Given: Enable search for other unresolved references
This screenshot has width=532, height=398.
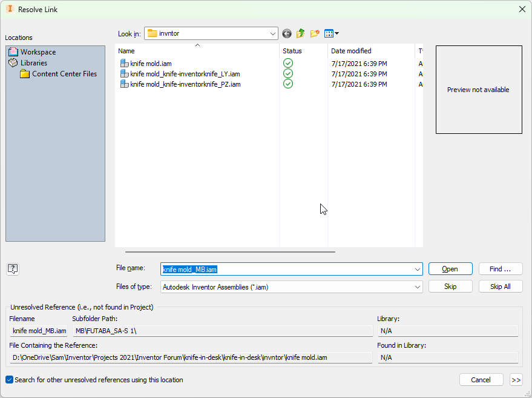Looking at the screenshot, I should point(8,380).
